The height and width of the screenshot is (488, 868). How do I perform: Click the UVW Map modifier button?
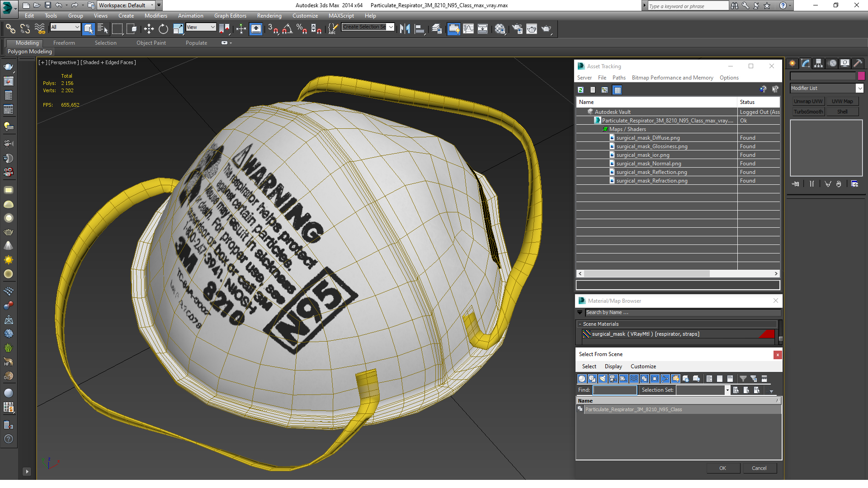tap(842, 101)
